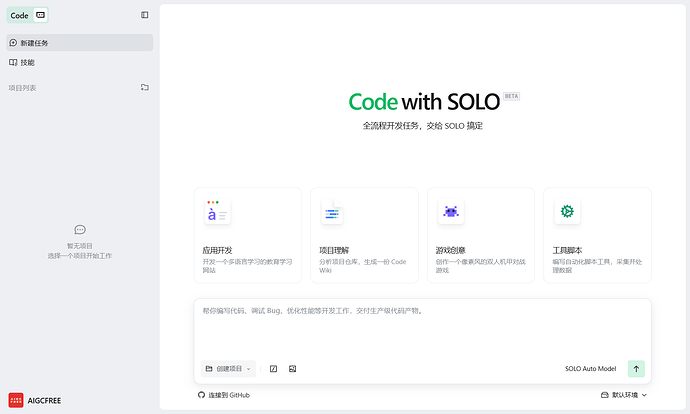Click the 游戏创意 pixel invader icon

coord(451,212)
